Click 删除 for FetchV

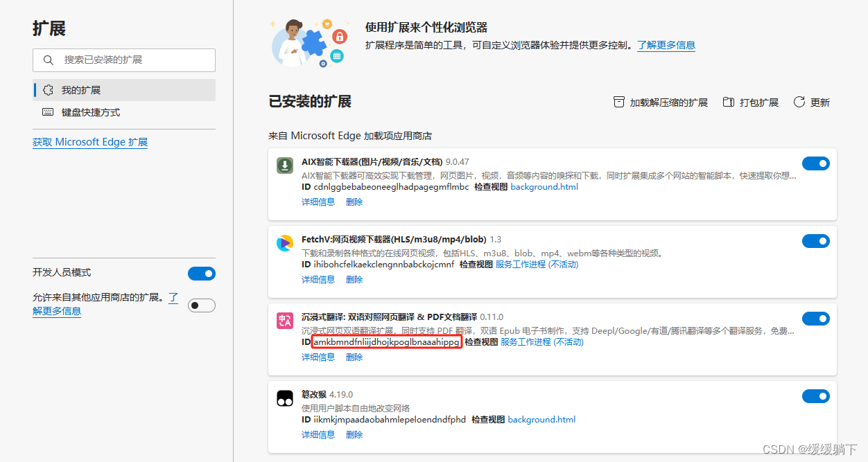(x=354, y=280)
